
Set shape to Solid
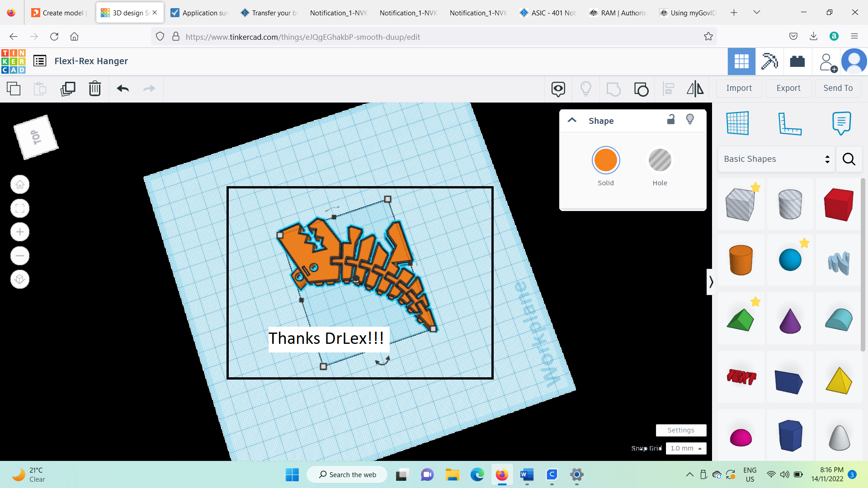point(606,160)
